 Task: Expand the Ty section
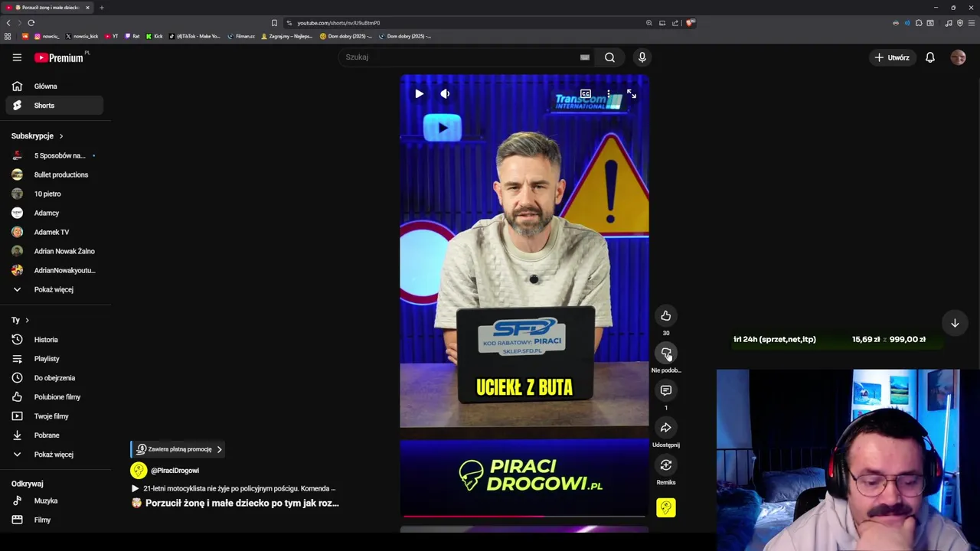click(20, 320)
